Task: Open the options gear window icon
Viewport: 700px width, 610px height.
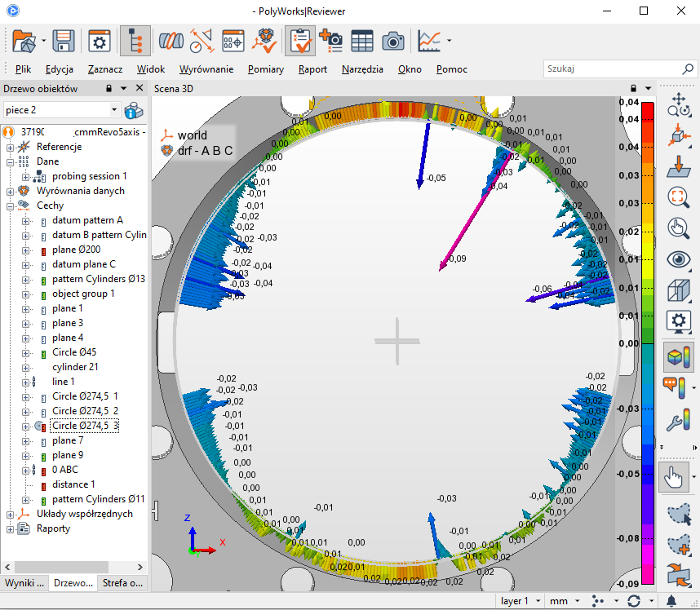Action: point(99,41)
